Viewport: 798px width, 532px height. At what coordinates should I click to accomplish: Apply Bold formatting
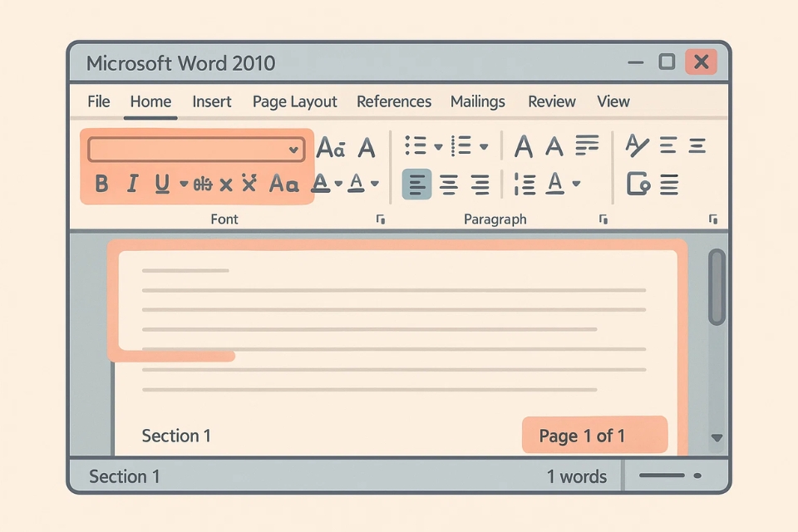click(x=101, y=185)
